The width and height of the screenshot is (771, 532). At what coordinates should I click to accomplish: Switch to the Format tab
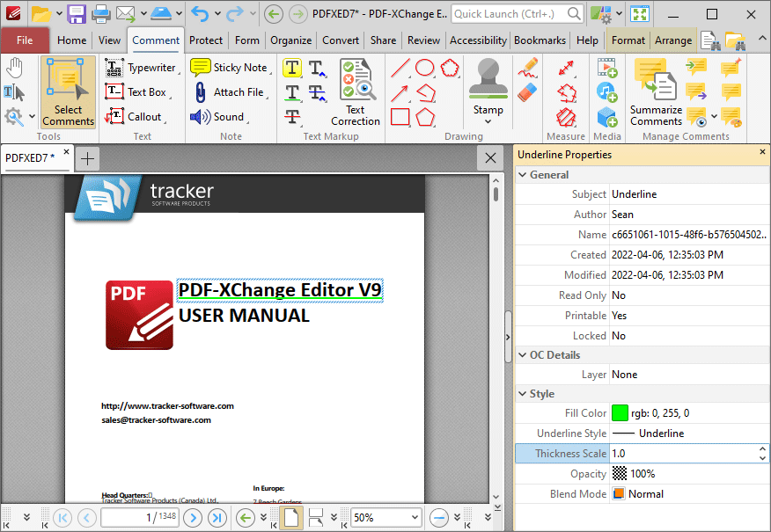click(628, 40)
